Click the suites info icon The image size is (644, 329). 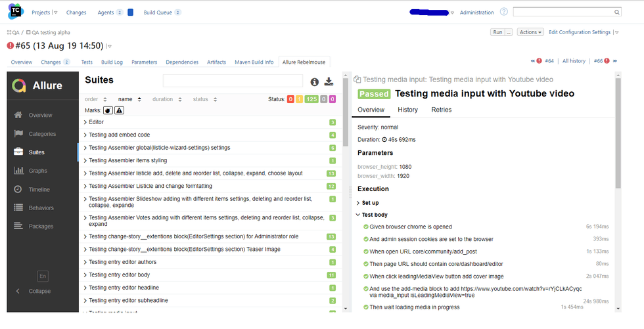coord(314,81)
